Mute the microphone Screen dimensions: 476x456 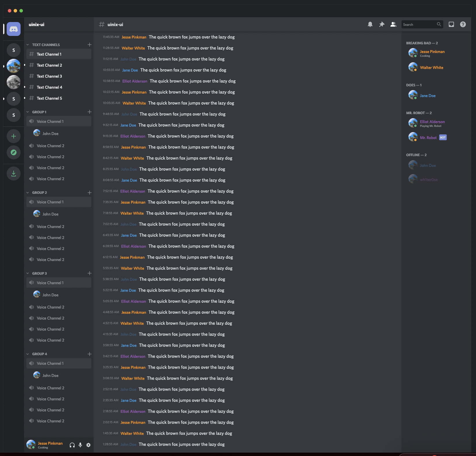click(x=80, y=445)
